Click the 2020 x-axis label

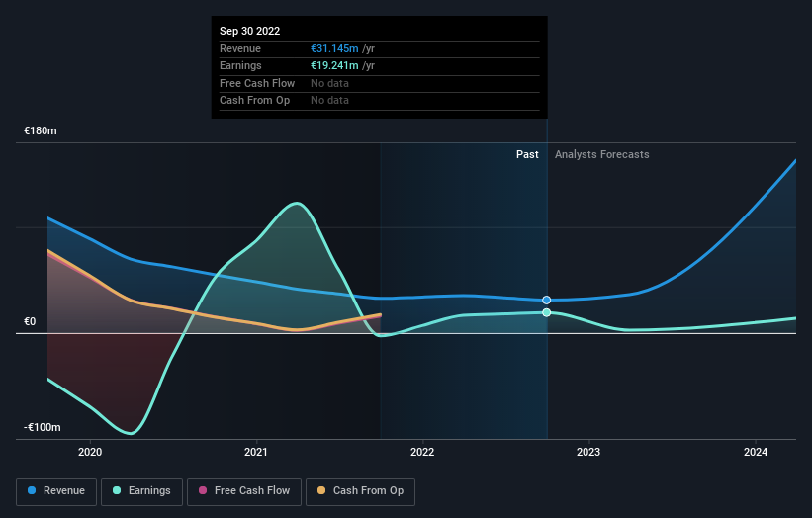point(90,452)
